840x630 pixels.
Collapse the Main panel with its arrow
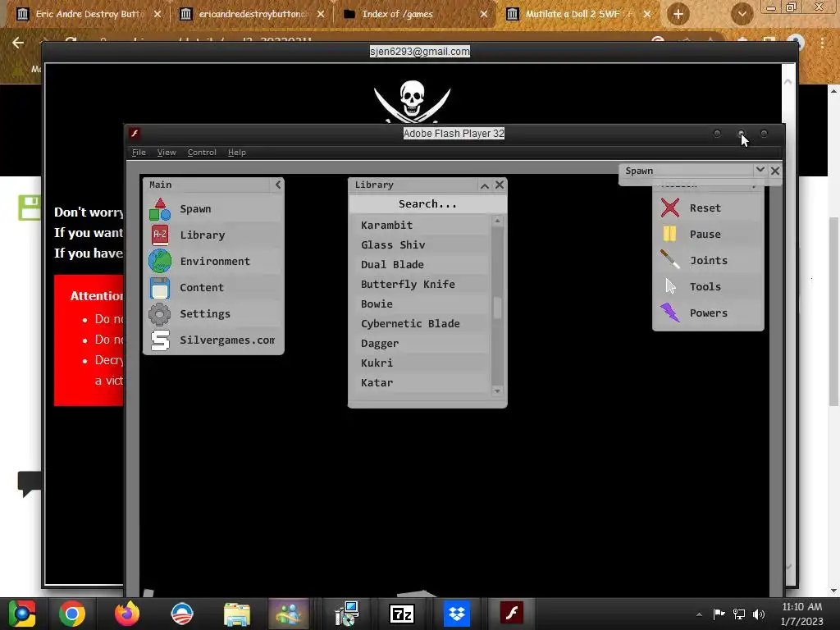pyautogui.click(x=278, y=185)
